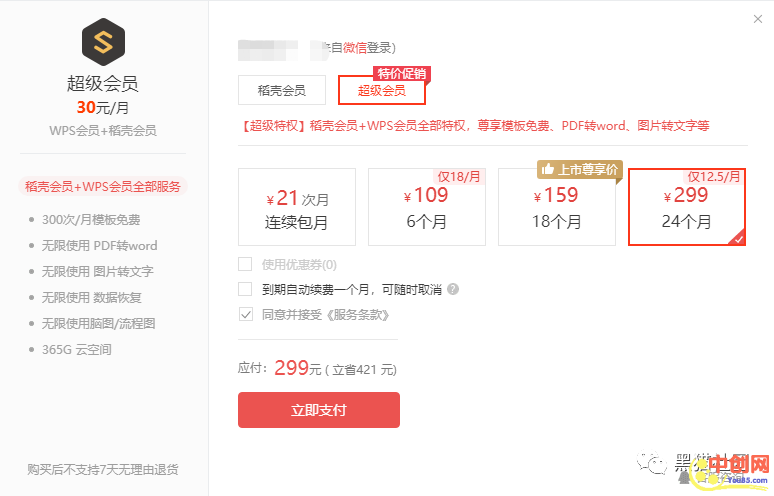Click the help question mark beside auto-renew
The width and height of the screenshot is (774, 496).
click(453, 289)
